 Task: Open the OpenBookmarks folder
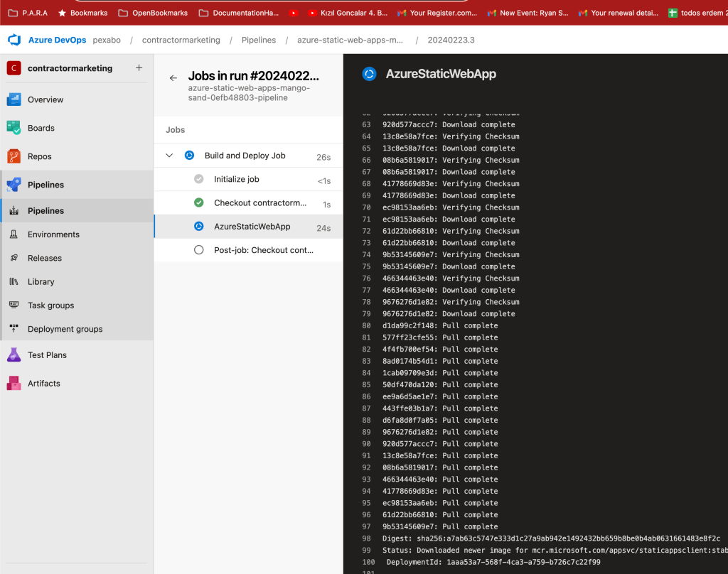tap(154, 13)
